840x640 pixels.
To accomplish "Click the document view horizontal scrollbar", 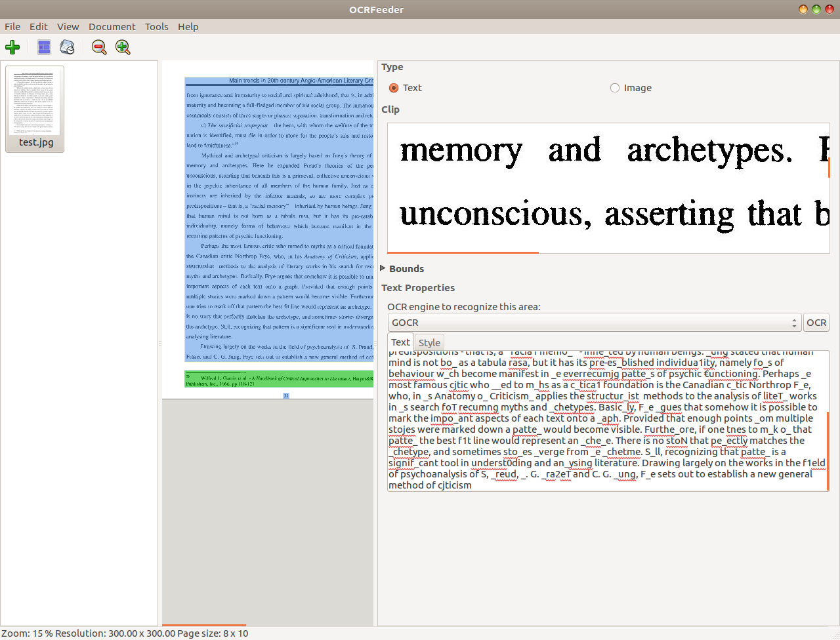I will click(x=204, y=625).
